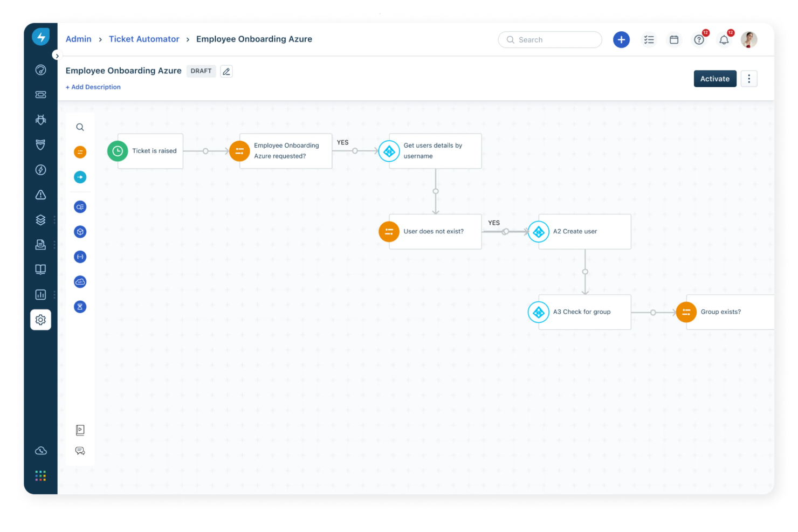Select the teal action node from palette
The width and height of the screenshot is (798, 532).
(x=80, y=177)
